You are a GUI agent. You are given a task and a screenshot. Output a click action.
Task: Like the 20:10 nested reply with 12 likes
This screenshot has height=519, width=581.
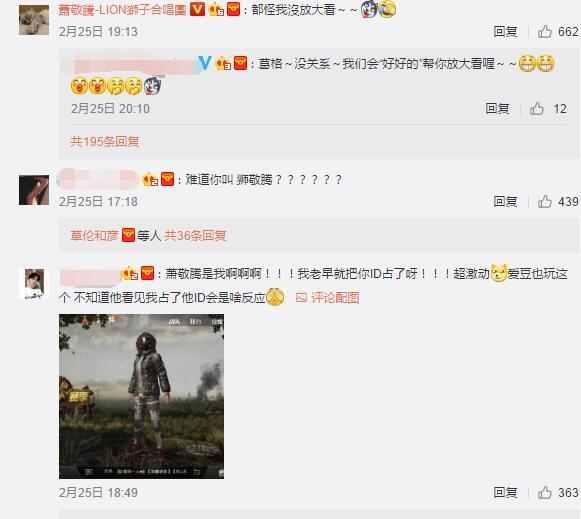(x=537, y=109)
